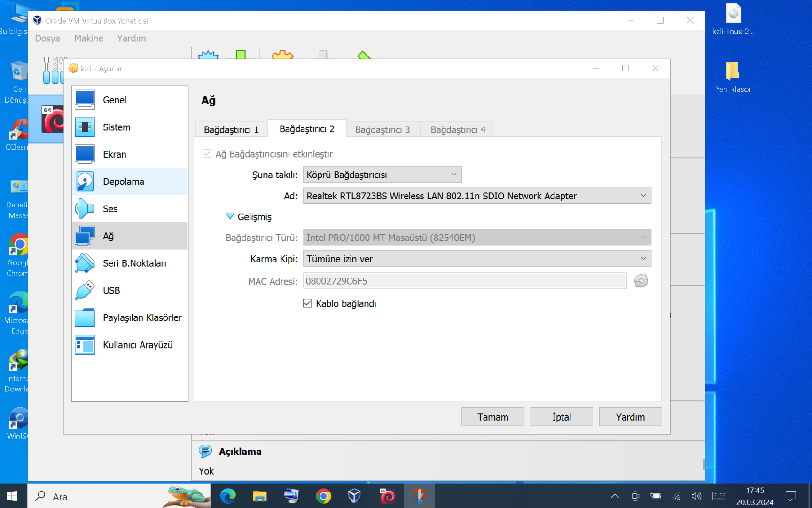Open the Ses settings category
812x508 pixels.
[130, 209]
